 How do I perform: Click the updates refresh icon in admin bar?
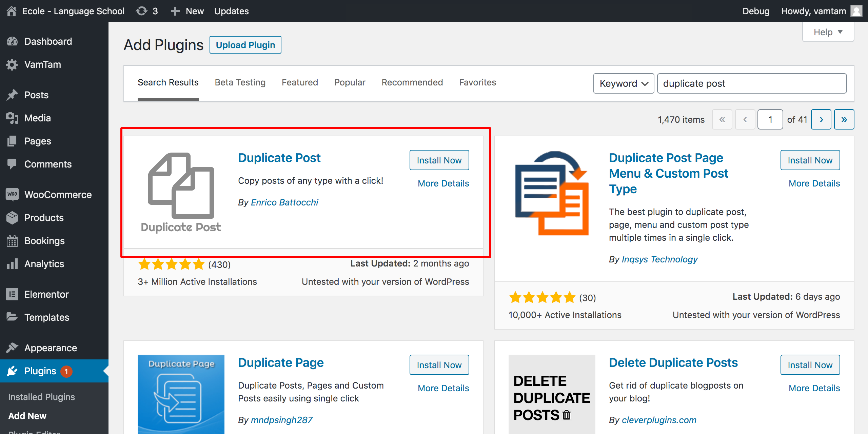[x=142, y=11]
